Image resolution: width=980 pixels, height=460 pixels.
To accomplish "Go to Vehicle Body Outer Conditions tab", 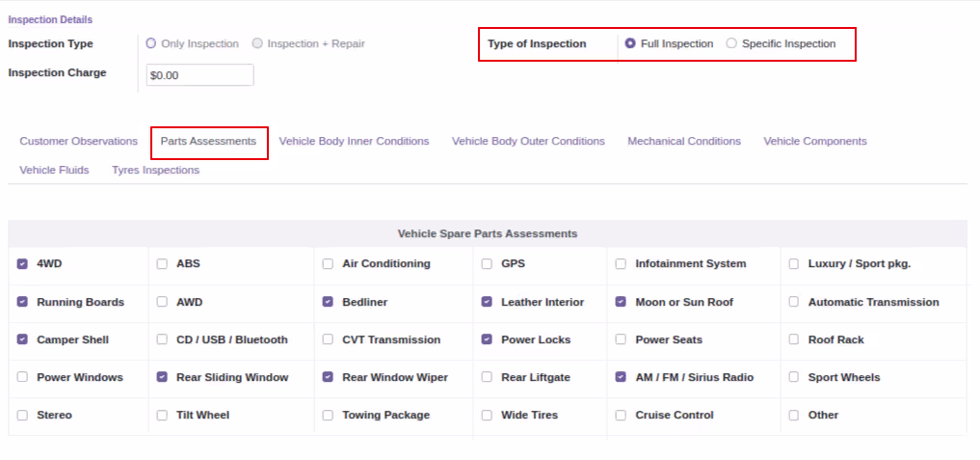I will point(528,142).
